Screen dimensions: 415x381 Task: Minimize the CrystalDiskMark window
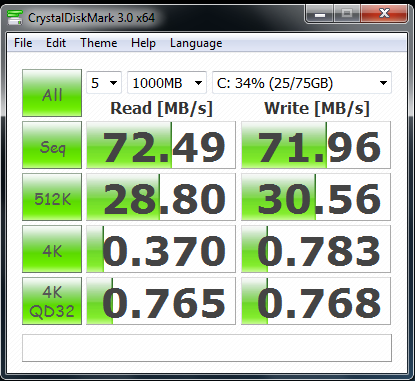(x=320, y=14)
